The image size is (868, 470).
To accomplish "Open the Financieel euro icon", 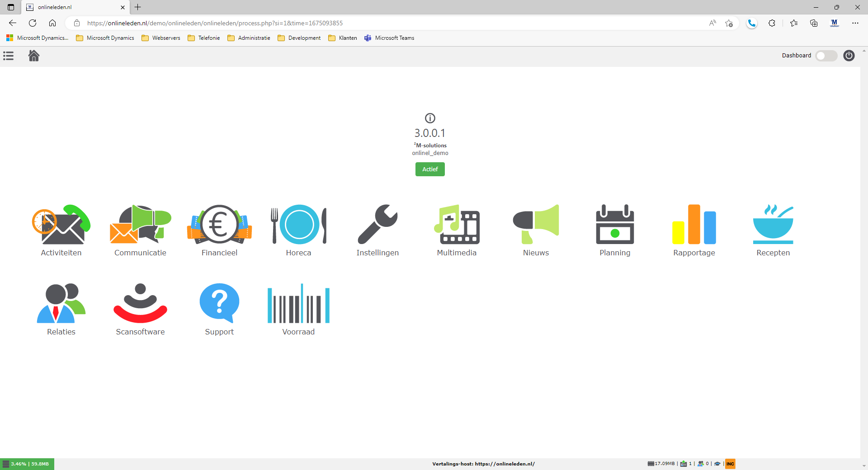I will [x=219, y=225].
